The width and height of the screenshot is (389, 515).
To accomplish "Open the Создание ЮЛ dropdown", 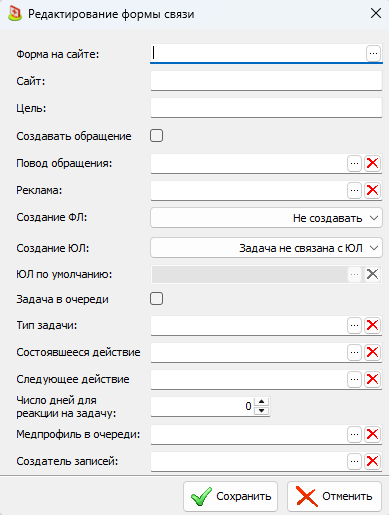I will [266, 248].
